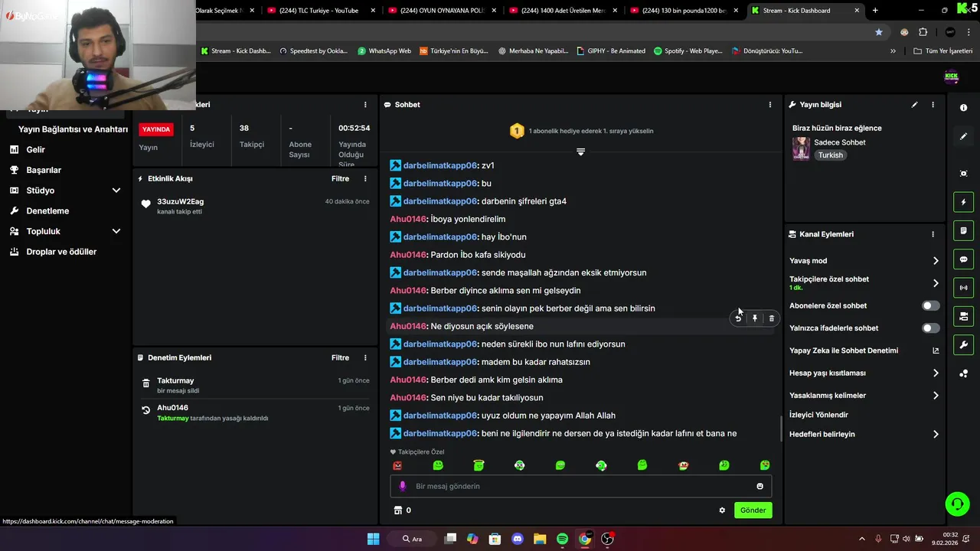Viewport: 980px width, 551px height.
Task: Open Gelir in left navigation
Action: tap(35, 150)
